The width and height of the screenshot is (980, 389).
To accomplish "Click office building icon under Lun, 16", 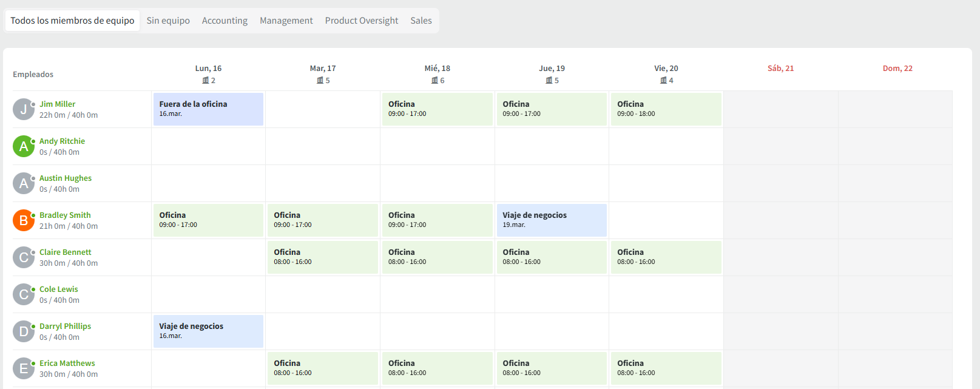I will (206, 81).
